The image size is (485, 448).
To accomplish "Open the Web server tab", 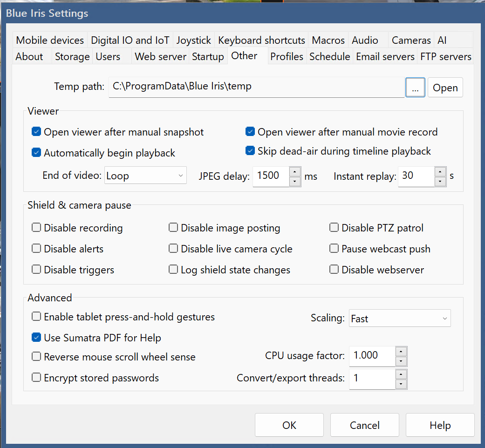I will 160,56.
